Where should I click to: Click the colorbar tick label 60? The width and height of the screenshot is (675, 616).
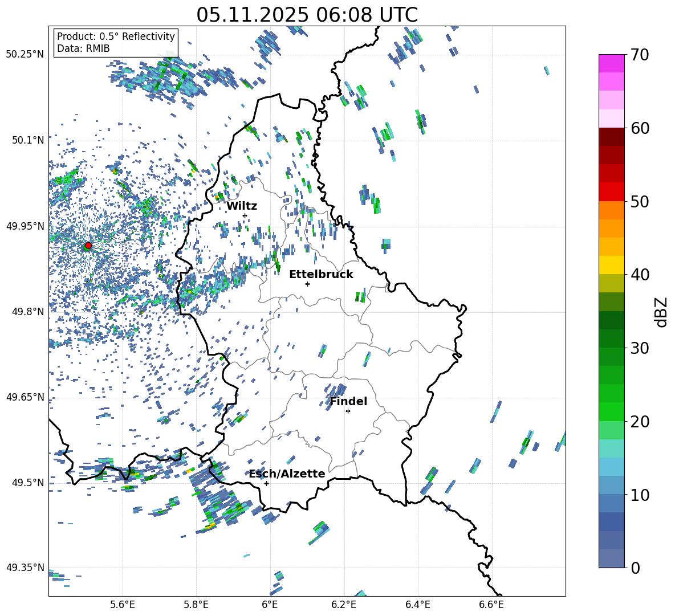pos(640,128)
